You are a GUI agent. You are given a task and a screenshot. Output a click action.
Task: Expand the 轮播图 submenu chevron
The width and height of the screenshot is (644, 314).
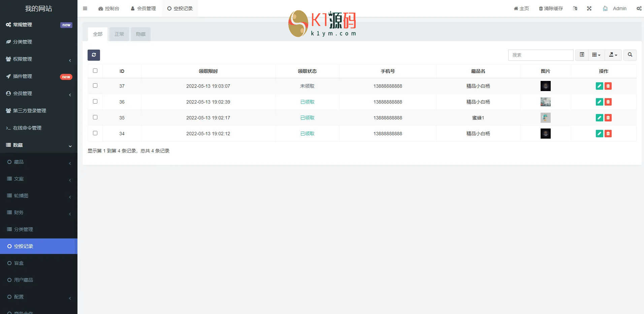pyautogui.click(x=70, y=197)
